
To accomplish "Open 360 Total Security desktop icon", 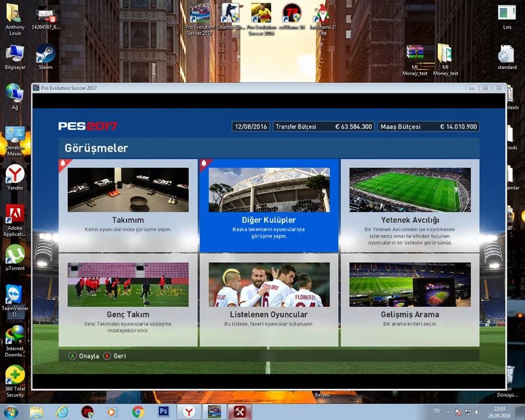I will (15, 380).
